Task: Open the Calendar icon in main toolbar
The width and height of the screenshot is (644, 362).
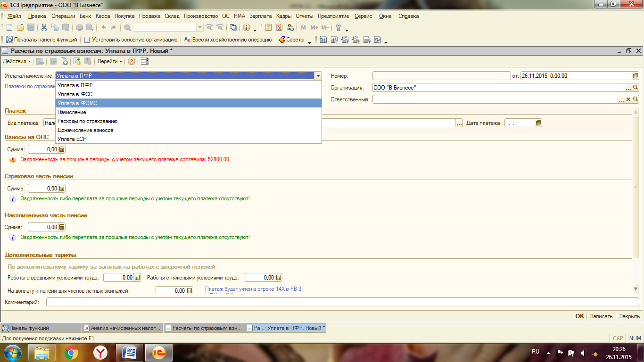Action: [x=280, y=27]
